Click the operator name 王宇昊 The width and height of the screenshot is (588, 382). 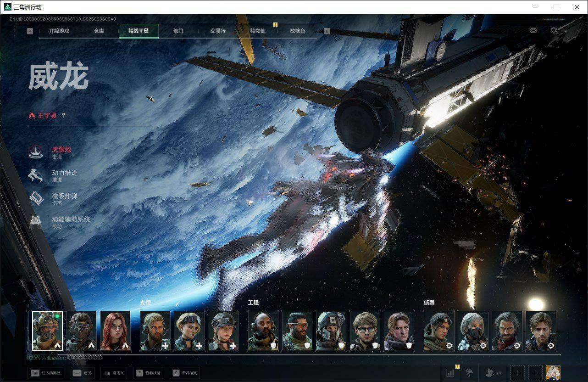pyautogui.click(x=47, y=115)
